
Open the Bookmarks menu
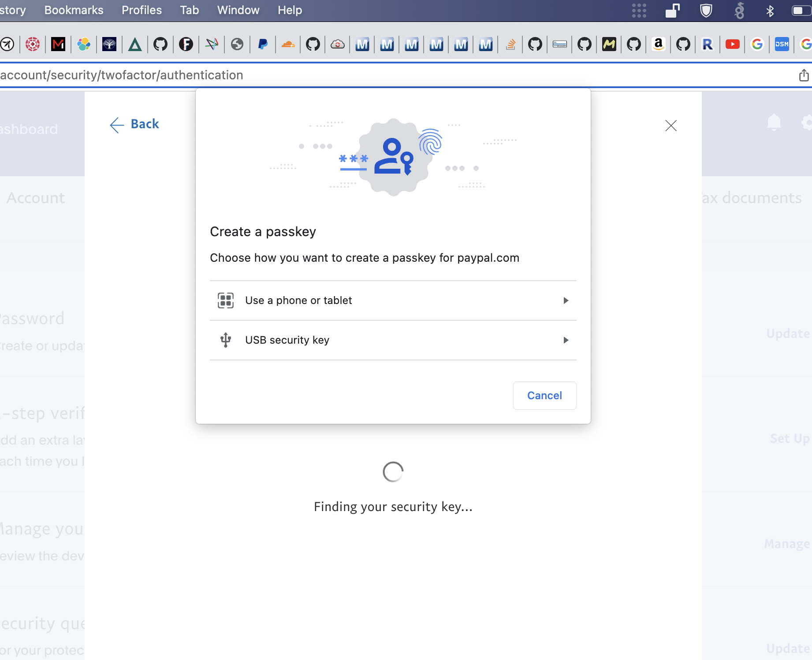(x=74, y=10)
